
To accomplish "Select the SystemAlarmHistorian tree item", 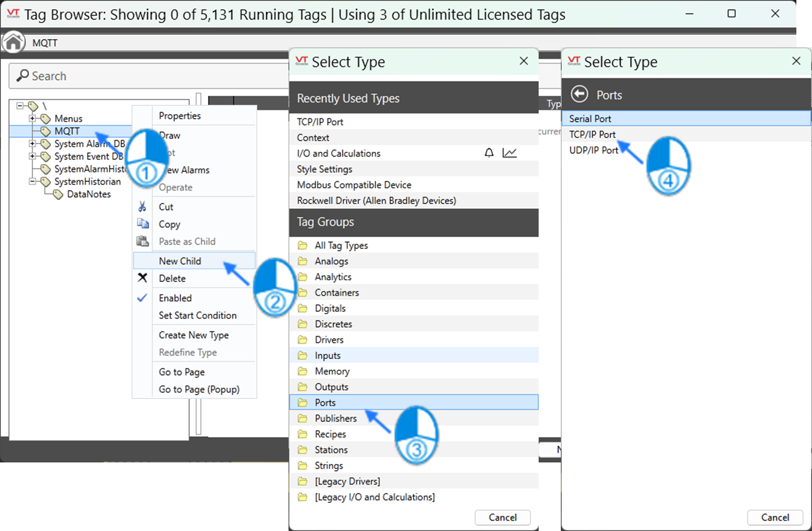I will coord(90,169).
